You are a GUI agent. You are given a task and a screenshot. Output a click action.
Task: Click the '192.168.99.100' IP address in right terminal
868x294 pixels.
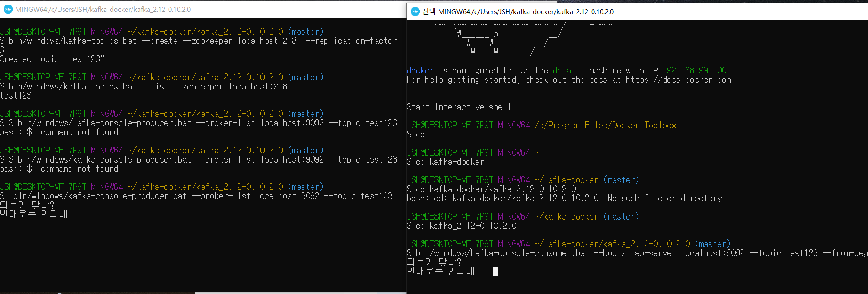(694, 70)
